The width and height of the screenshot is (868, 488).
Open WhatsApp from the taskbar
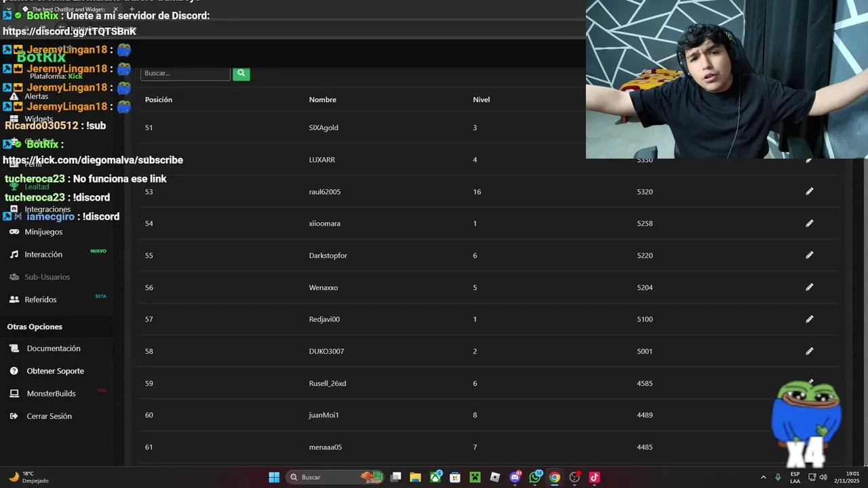535,477
